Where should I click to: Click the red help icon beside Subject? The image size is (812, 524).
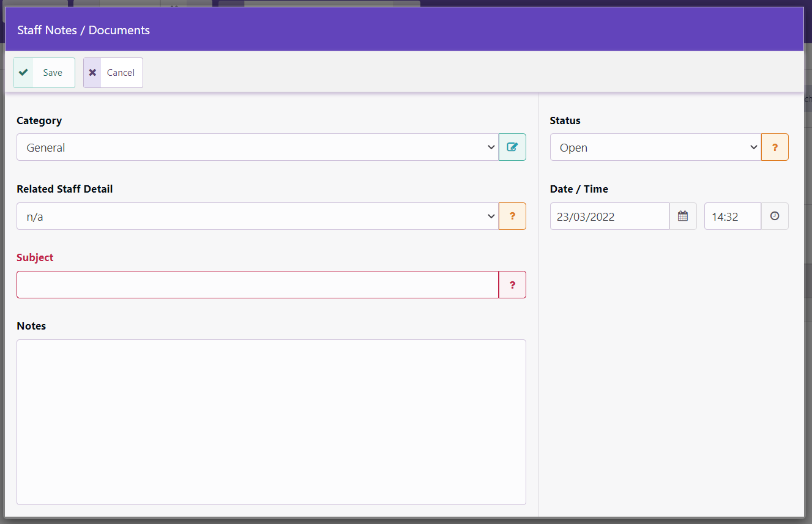(512, 284)
